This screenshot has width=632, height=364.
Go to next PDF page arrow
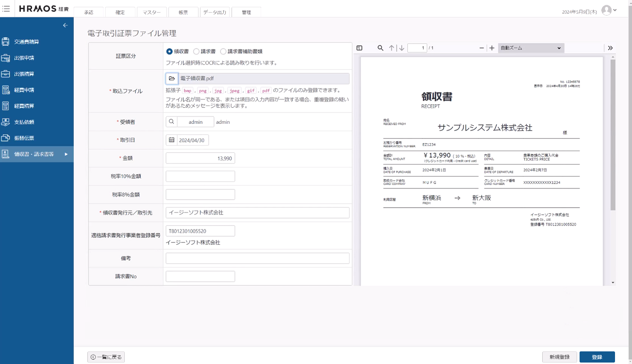[x=401, y=48]
